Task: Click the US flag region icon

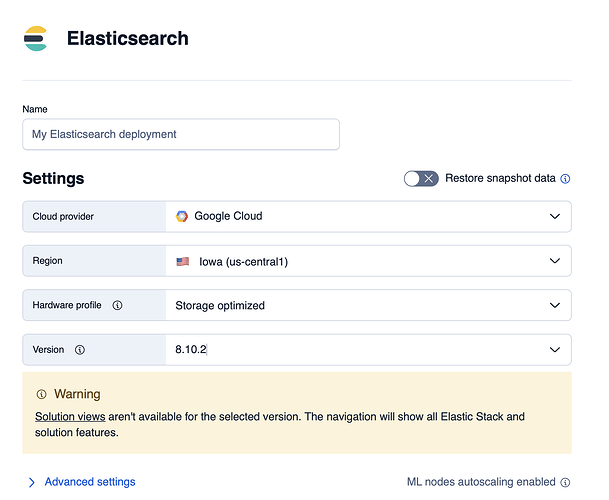Action: pyautogui.click(x=182, y=261)
